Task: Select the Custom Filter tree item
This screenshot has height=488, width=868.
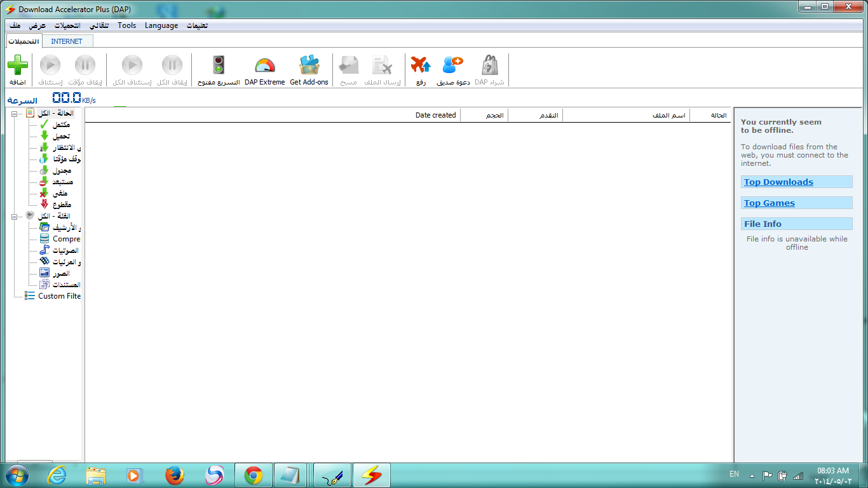Action: [x=53, y=296]
